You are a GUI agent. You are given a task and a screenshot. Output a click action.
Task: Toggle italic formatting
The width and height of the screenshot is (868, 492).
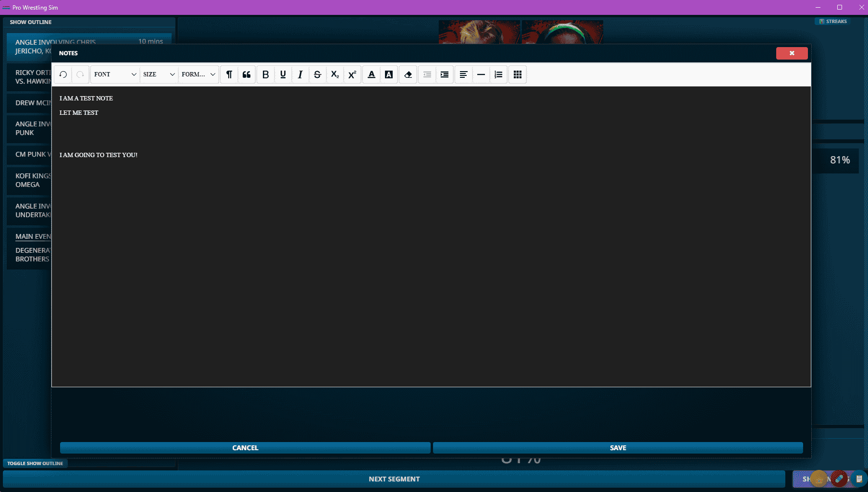300,74
